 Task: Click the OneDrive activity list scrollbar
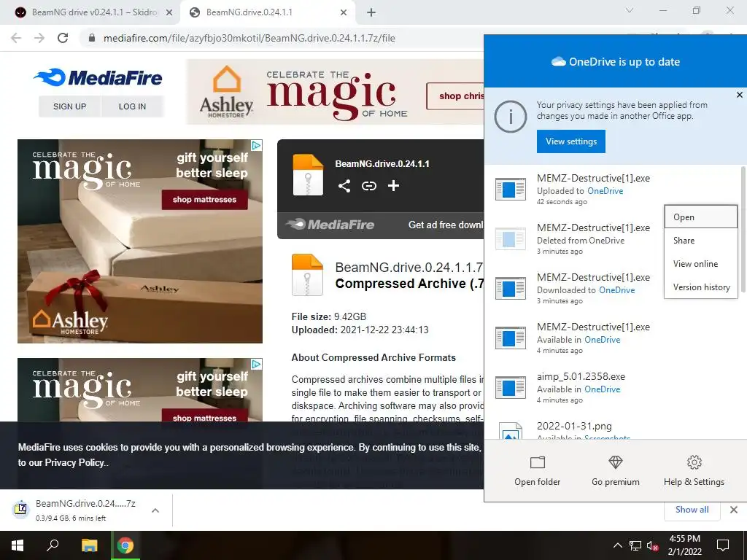coord(743,231)
